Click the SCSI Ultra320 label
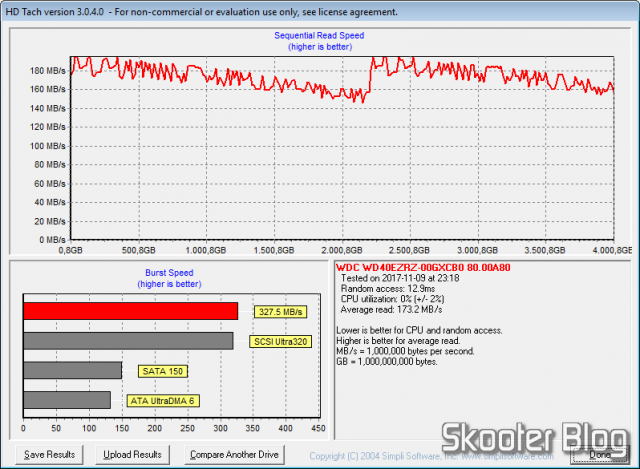The width and height of the screenshot is (640, 469). click(x=280, y=342)
